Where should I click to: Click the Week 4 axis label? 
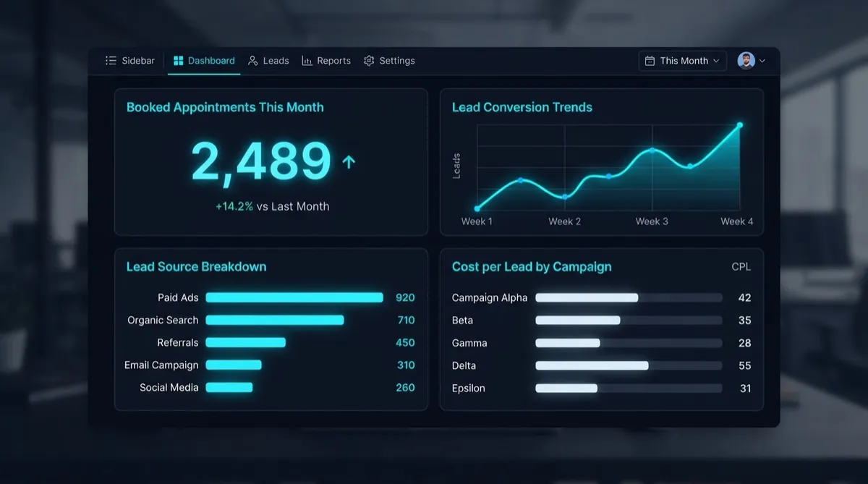[x=737, y=221]
